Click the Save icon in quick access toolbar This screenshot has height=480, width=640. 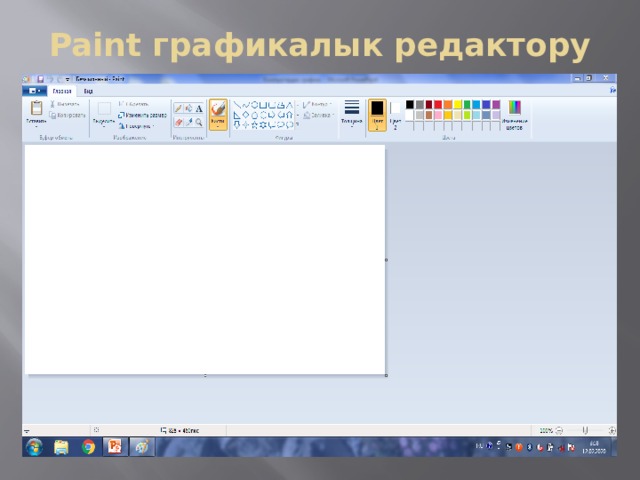(x=40, y=79)
